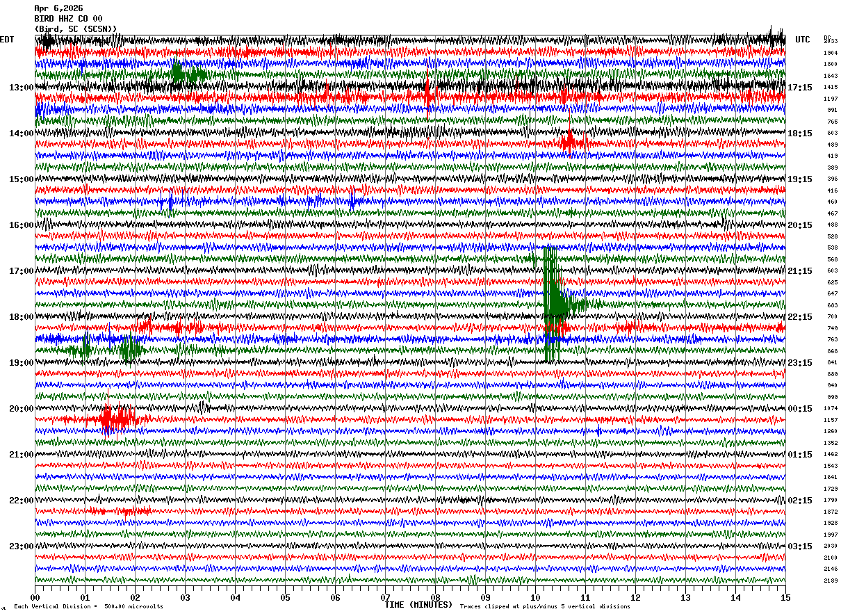Screen dimensions: 841x616
Task: Click the '05' minute tick label
Action: tap(285, 597)
